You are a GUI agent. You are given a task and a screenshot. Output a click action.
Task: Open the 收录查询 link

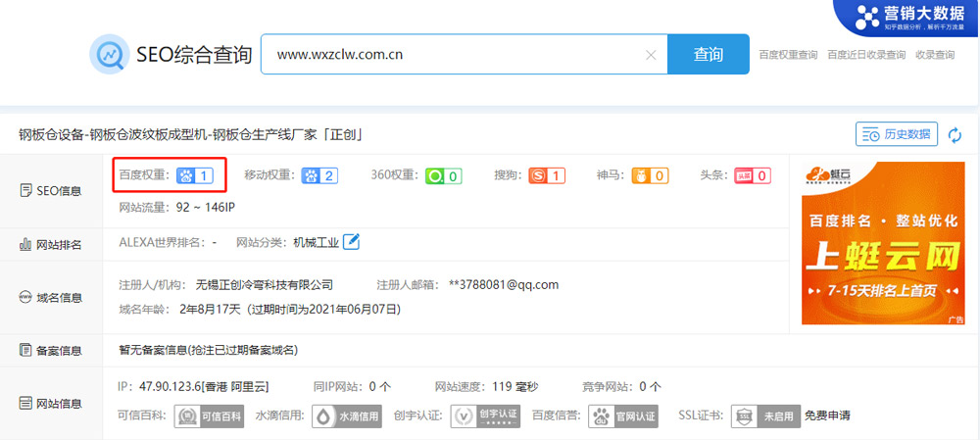pyautogui.click(x=935, y=56)
